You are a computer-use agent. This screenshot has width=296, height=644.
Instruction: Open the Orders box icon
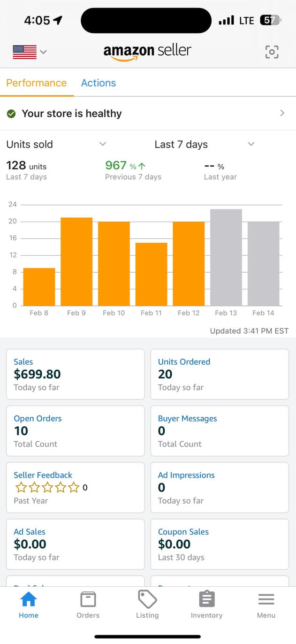point(88,599)
